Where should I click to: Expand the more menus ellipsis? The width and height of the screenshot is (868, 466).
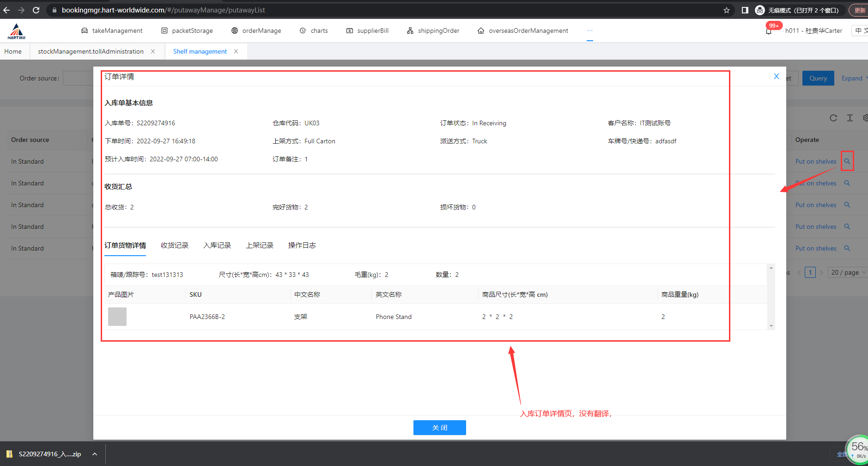coord(590,31)
